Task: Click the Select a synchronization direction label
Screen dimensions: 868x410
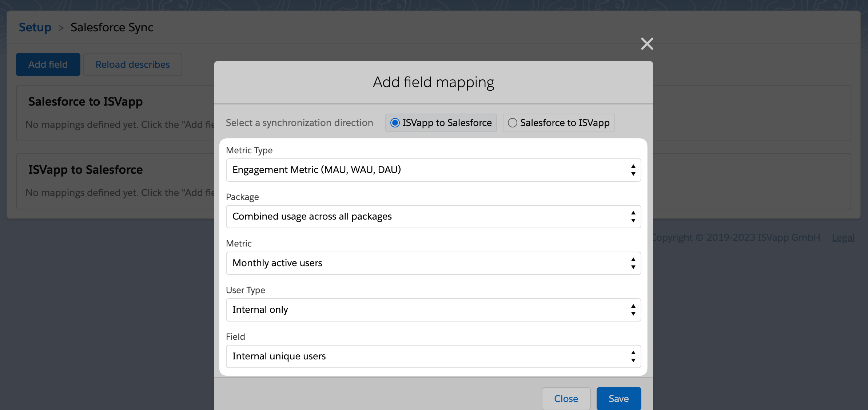Action: pos(299,123)
